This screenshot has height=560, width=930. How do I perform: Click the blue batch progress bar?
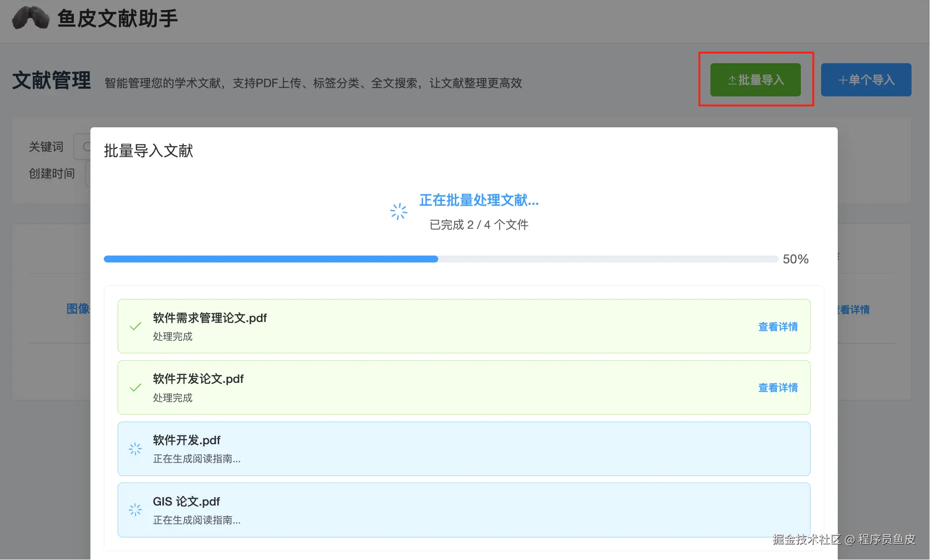271,259
